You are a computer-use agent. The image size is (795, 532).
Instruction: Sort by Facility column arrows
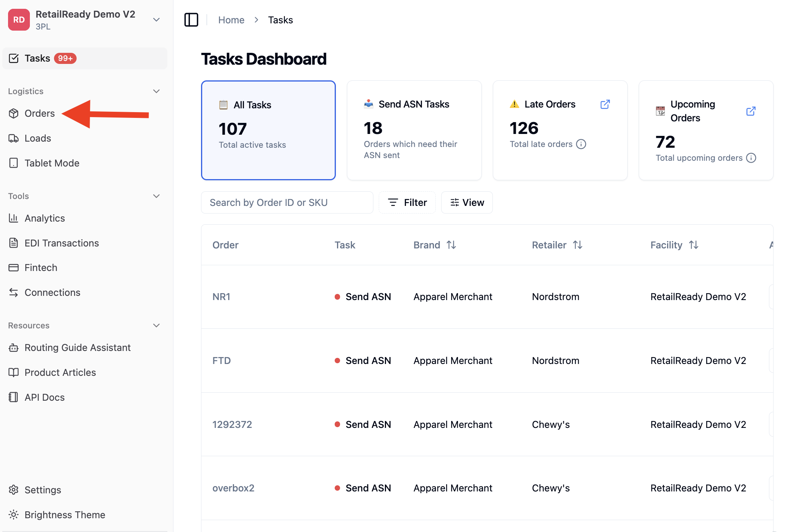click(694, 245)
